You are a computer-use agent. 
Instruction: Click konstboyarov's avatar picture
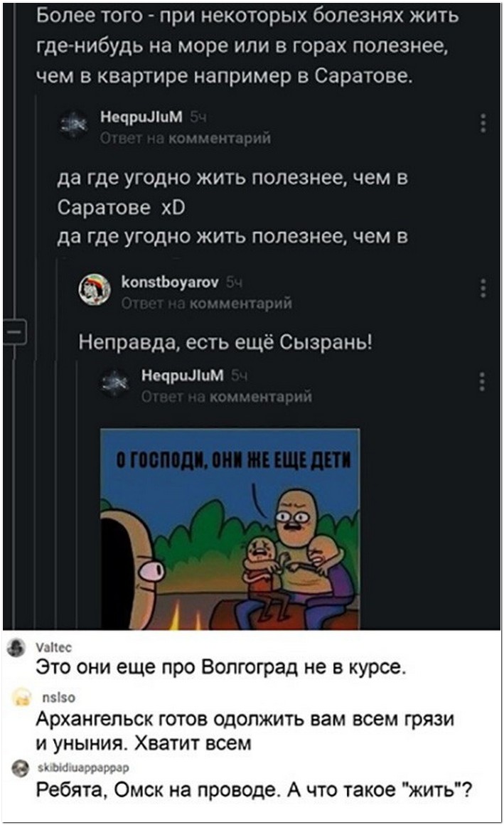click(95, 290)
